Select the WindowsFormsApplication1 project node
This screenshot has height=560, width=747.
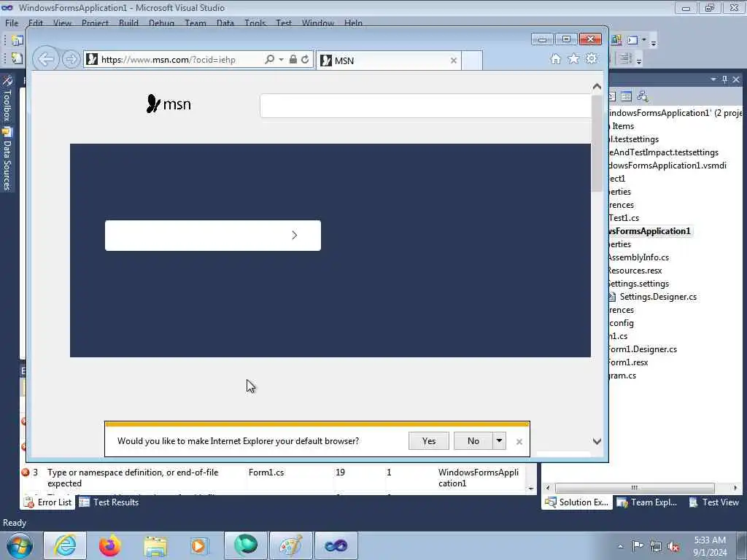(650, 231)
